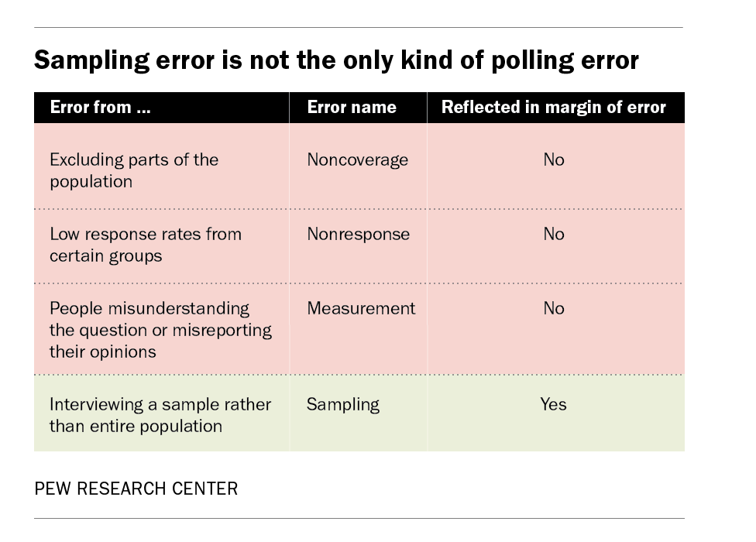Click the 'Reflected in margin of error' header
756x542 pixels.
coord(554,107)
